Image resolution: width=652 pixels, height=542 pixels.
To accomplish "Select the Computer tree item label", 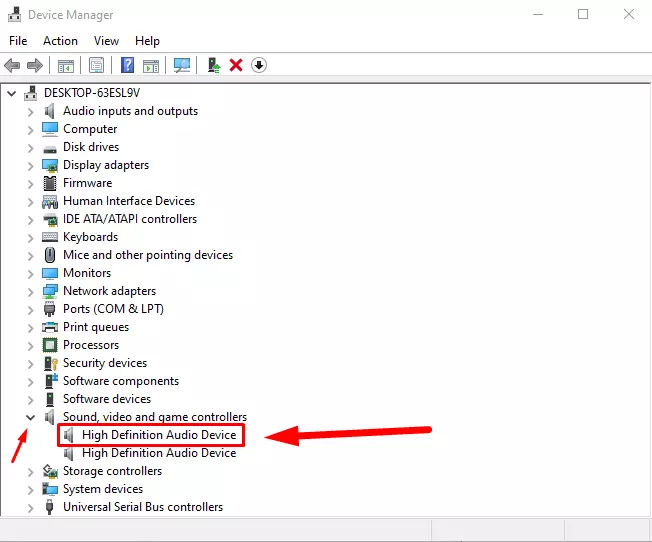I will [x=90, y=129].
